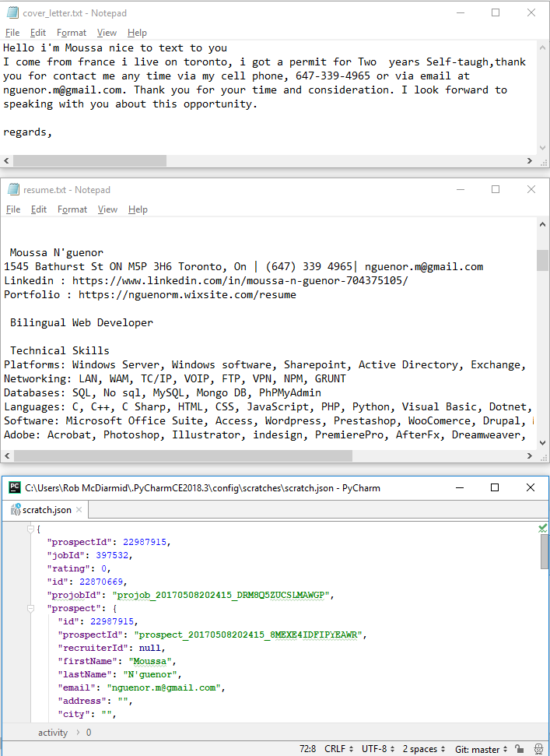Open the Git: master branch selector
Viewport: 550px width, 756px height.
(x=481, y=749)
